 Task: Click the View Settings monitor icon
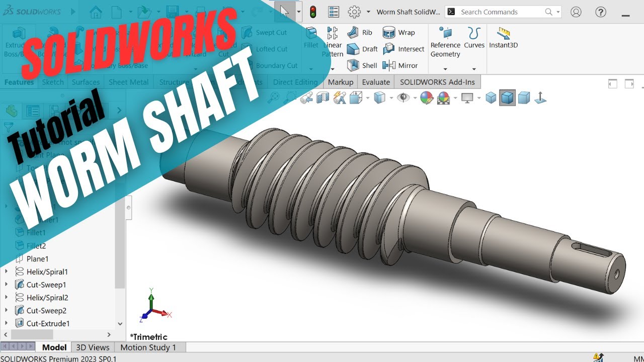point(467,98)
